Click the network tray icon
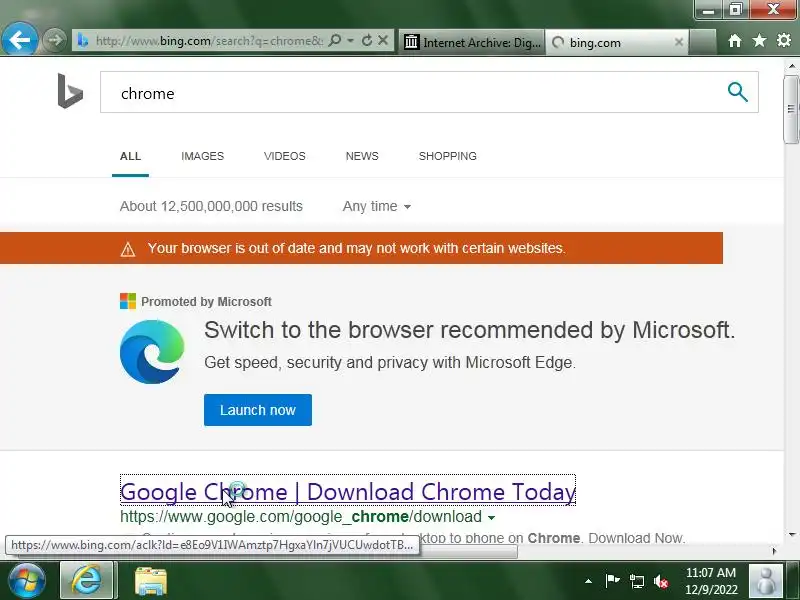 click(x=636, y=581)
